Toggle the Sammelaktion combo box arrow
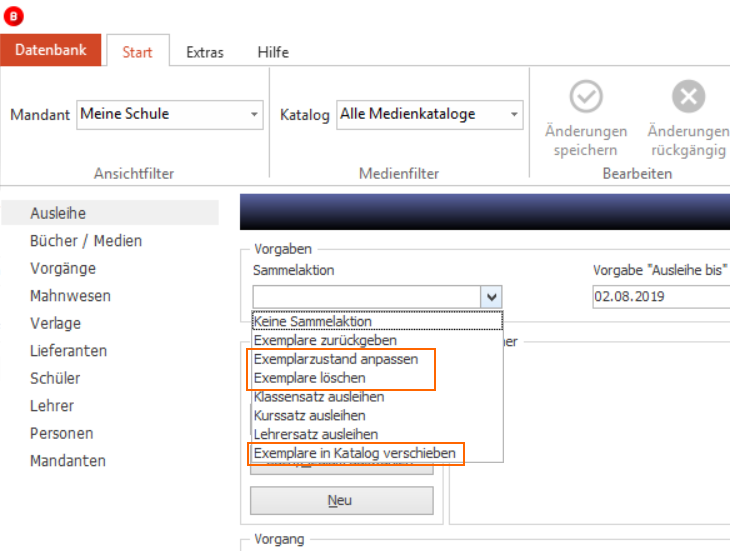Image resolution: width=730 pixels, height=551 pixels. tap(491, 296)
